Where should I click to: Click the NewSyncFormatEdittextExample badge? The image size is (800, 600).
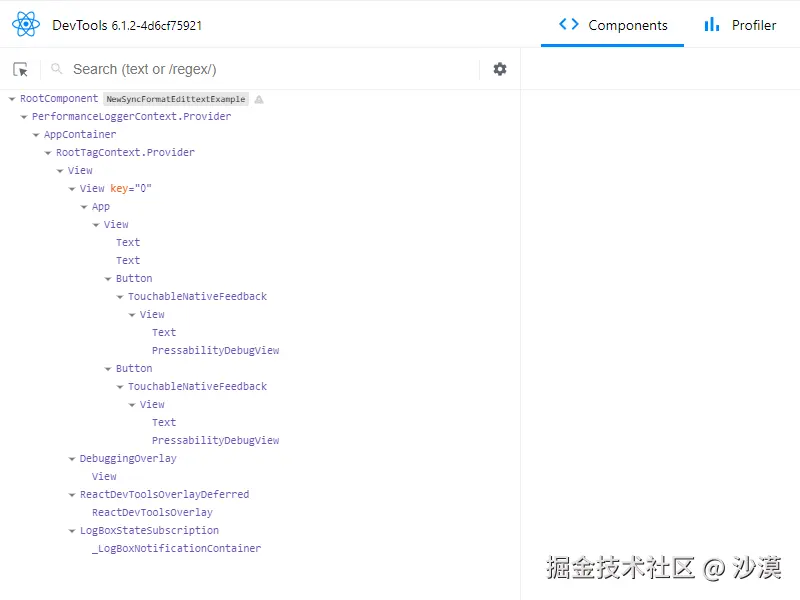[x=176, y=99]
